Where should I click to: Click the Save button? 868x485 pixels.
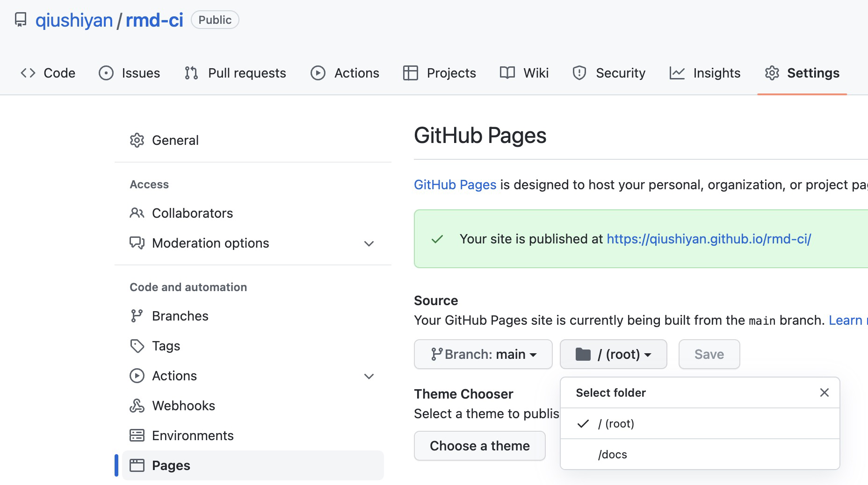[709, 354]
